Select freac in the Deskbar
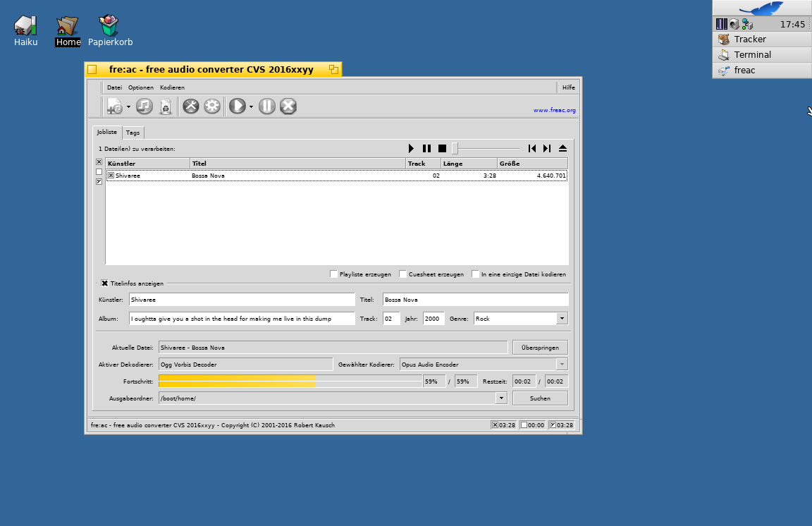Screen dimensions: 812x526 (762, 71)
